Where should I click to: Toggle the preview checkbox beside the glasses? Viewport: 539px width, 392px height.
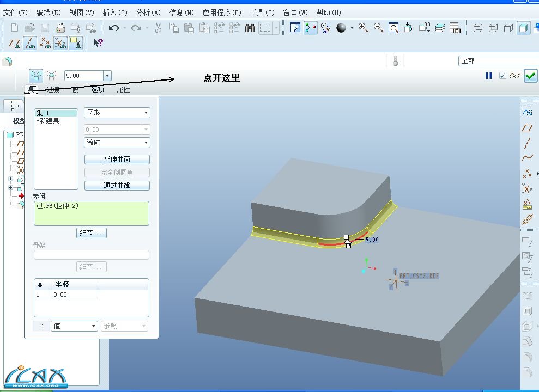[x=503, y=76]
